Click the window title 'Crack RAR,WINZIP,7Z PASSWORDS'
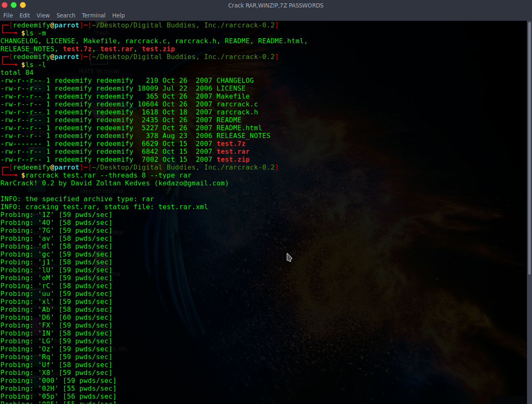This screenshot has width=532, height=404. [x=276, y=5]
